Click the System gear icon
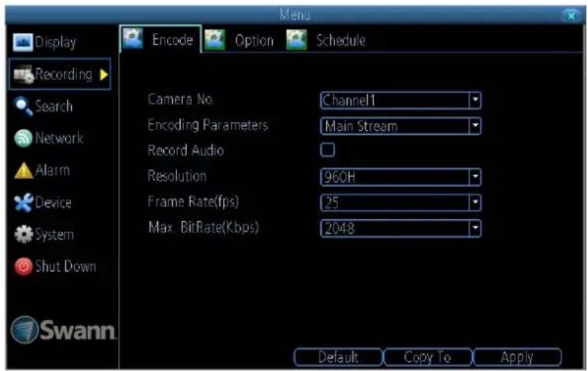The height and width of the screenshot is (371, 588). 24,234
